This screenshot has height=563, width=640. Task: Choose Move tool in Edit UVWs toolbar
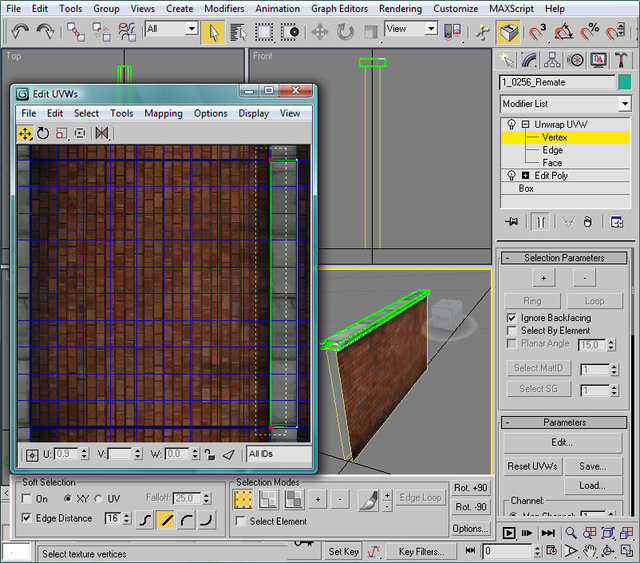(25, 133)
